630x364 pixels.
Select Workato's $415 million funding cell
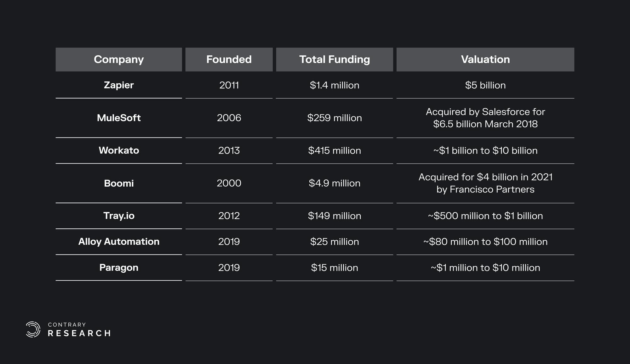335,150
